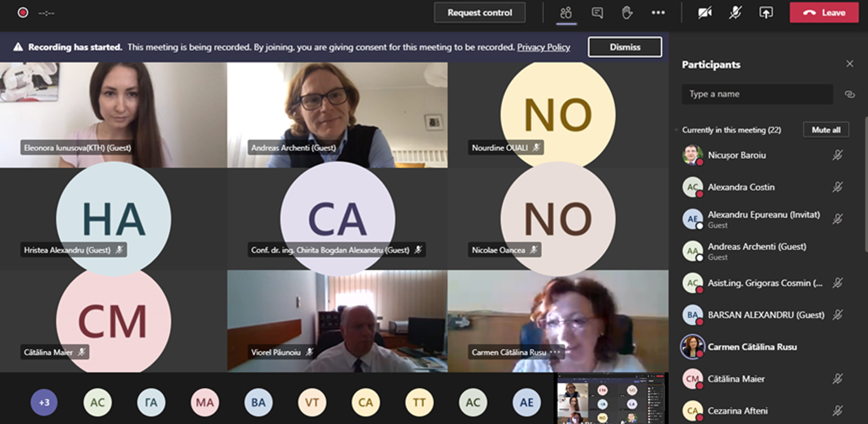Click Mute all button
Screen dimensions: 868x424
coord(826,130)
